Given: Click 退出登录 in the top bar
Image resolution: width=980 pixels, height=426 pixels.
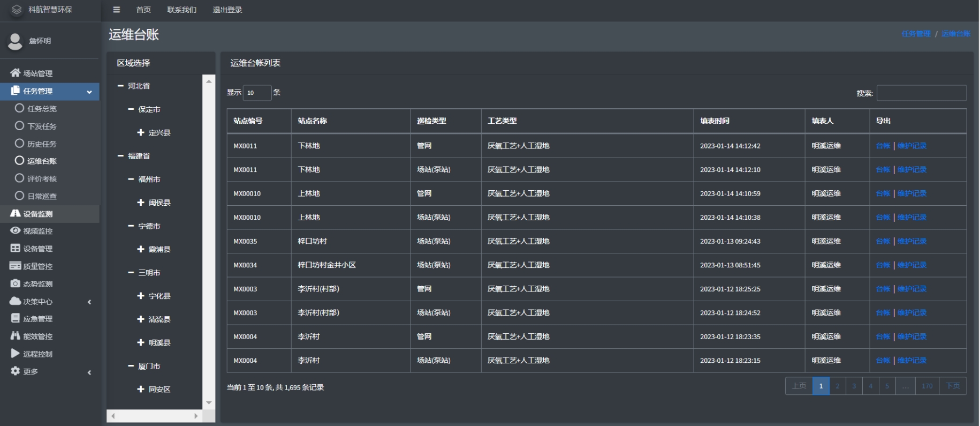Looking at the screenshot, I should click(x=227, y=10).
